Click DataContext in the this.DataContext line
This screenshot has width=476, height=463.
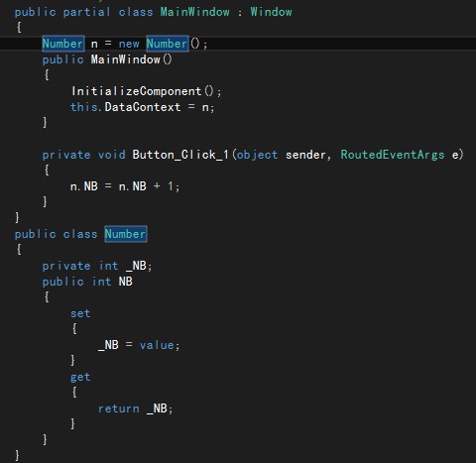[143, 107]
